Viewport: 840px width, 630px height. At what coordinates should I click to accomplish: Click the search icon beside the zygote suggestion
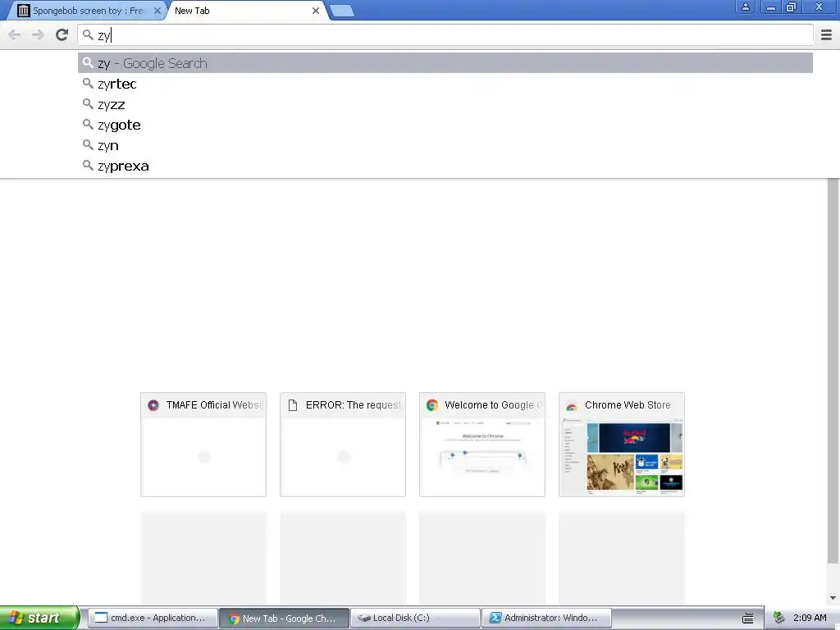coord(88,125)
